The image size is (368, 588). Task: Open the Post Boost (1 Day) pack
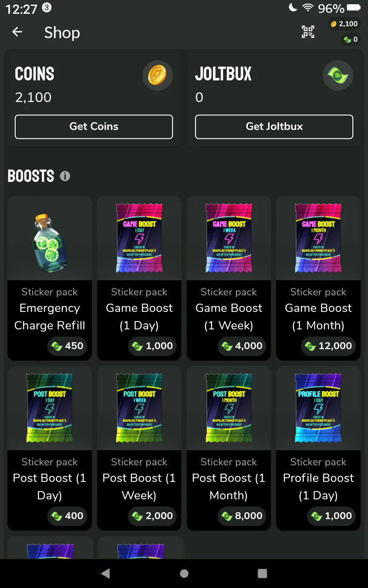[50, 448]
